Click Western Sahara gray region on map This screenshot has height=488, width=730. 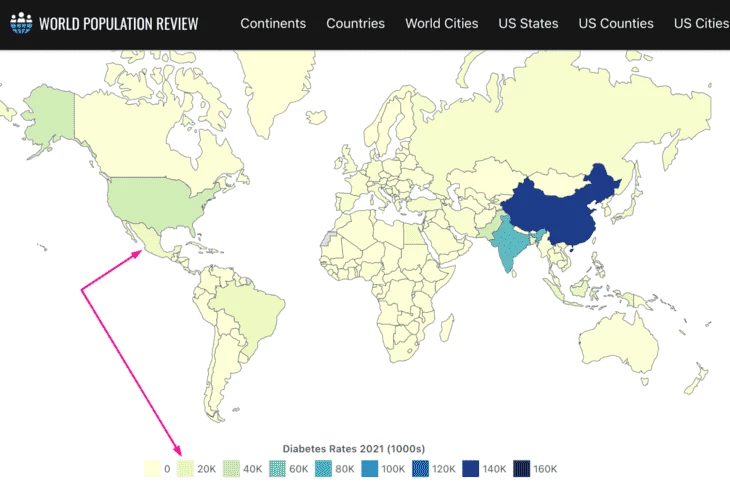pyautogui.click(x=329, y=238)
